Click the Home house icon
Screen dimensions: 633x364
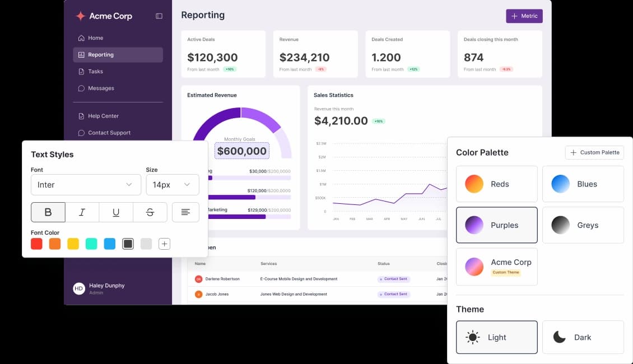(x=81, y=38)
